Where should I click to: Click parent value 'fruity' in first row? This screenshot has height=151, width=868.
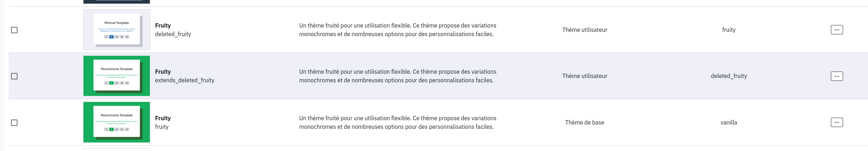pos(729,30)
